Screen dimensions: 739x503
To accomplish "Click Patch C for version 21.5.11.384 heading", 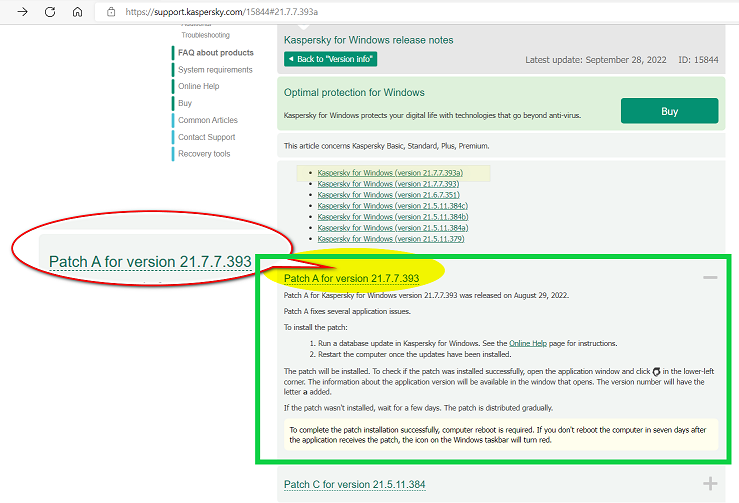I will pos(354,484).
